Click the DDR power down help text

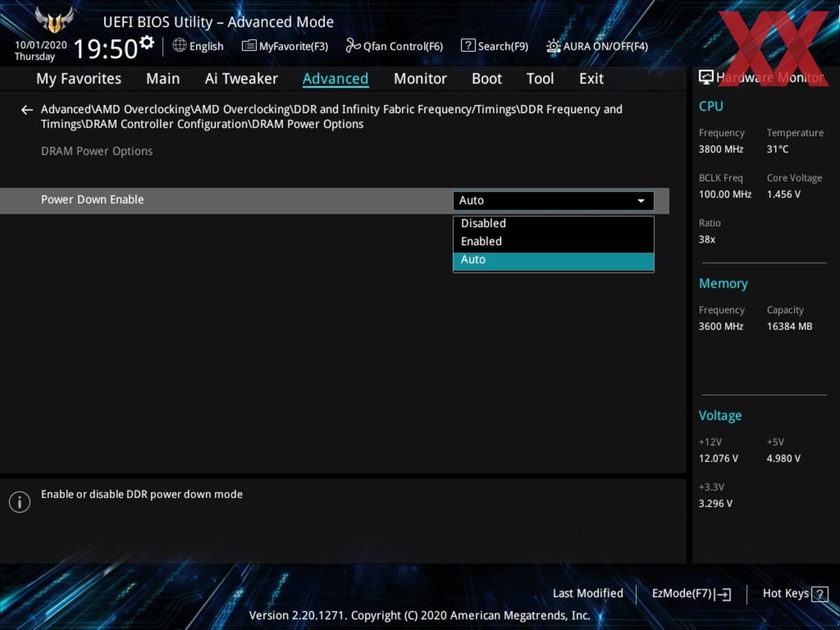coord(142,494)
